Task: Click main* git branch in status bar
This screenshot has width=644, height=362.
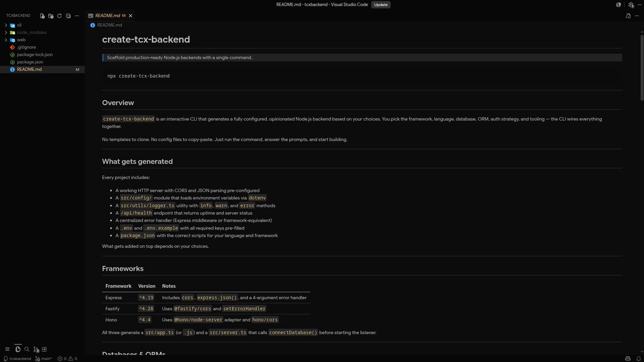Action: pyautogui.click(x=44, y=358)
